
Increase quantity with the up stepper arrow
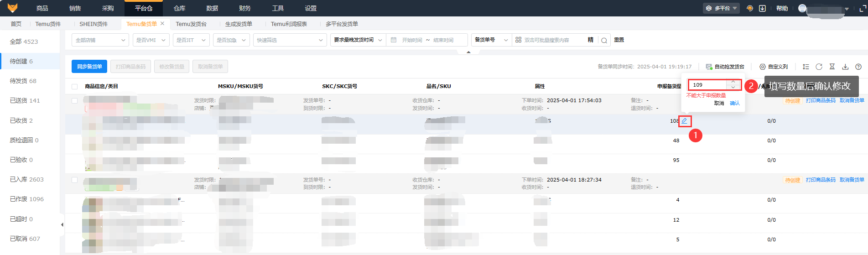click(733, 82)
